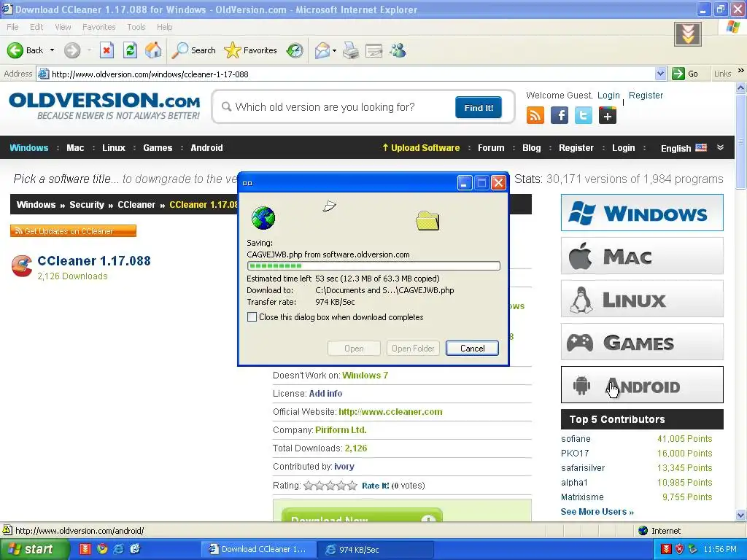The width and height of the screenshot is (747, 560).
Task: Click the Edit page toolbar icon
Action: (x=374, y=50)
